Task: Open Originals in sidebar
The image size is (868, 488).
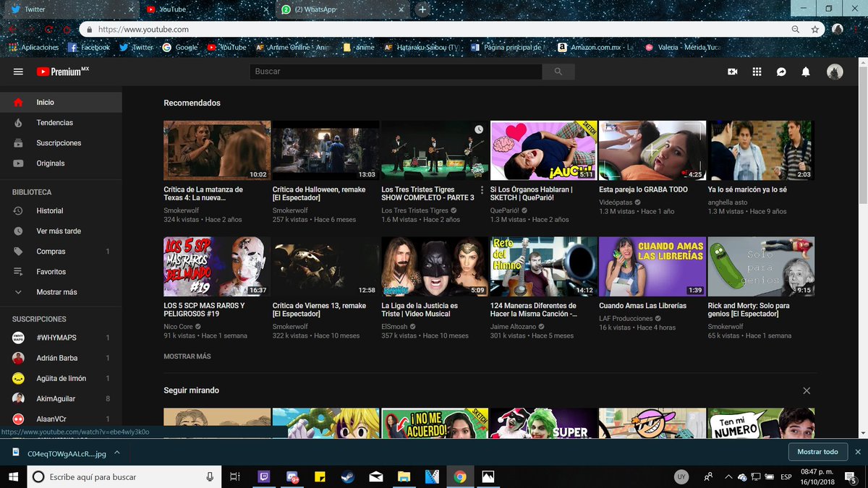Action: [x=61, y=163]
